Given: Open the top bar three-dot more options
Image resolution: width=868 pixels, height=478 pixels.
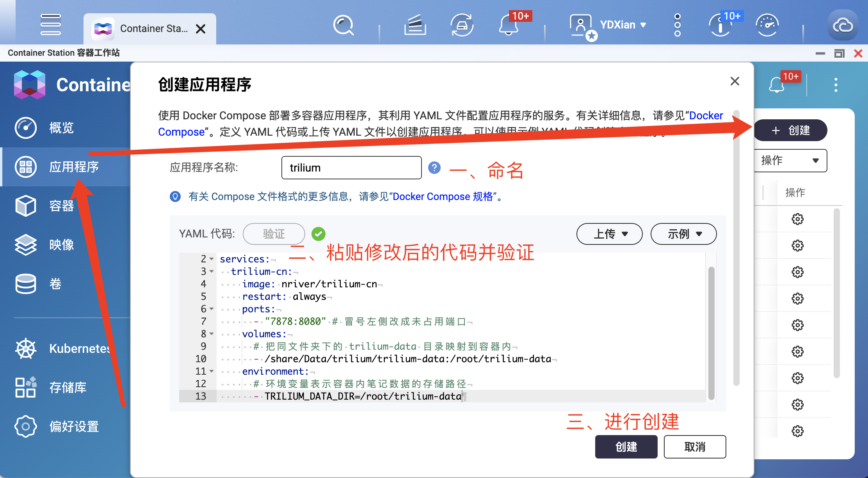Looking at the screenshot, I should [678, 25].
